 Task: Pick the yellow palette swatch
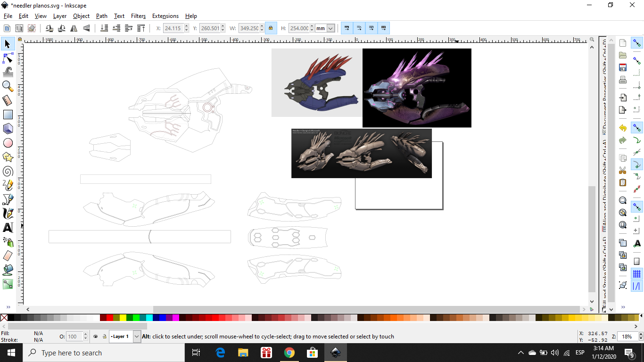click(x=123, y=318)
